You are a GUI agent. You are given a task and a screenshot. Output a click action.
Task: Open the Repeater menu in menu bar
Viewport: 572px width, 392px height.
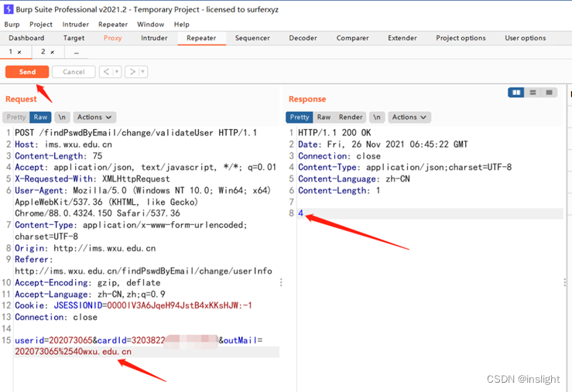(113, 25)
